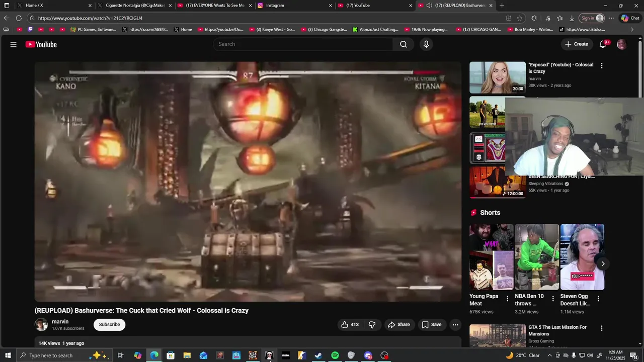Dislike the video with thumbs down

(x=372, y=325)
